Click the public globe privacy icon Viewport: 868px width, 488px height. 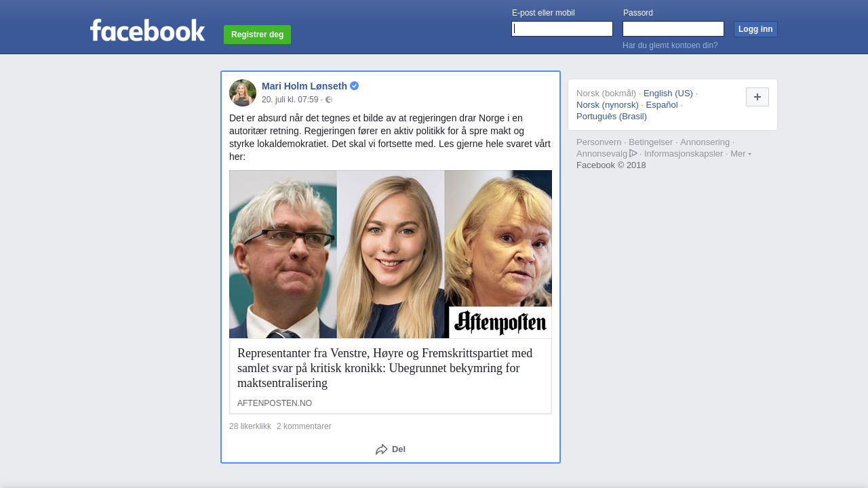pos(329,100)
